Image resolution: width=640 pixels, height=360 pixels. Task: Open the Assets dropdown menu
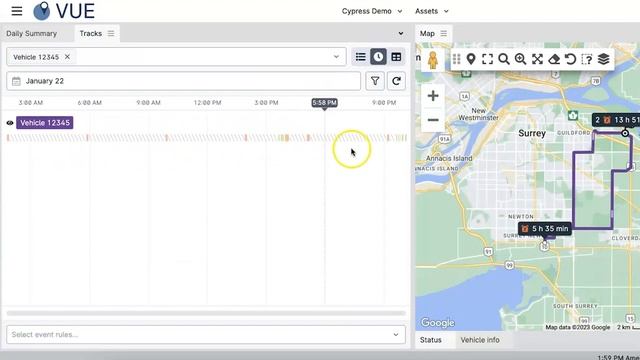(x=432, y=11)
